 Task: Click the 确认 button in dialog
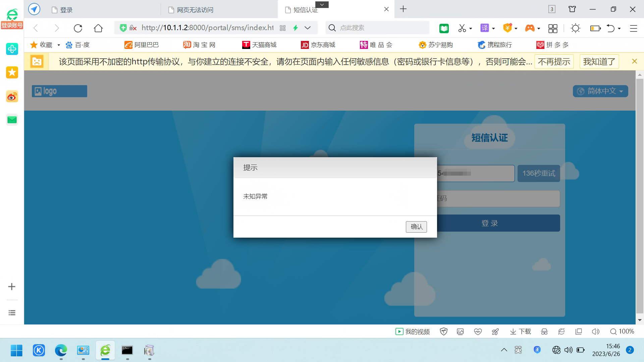tap(416, 227)
